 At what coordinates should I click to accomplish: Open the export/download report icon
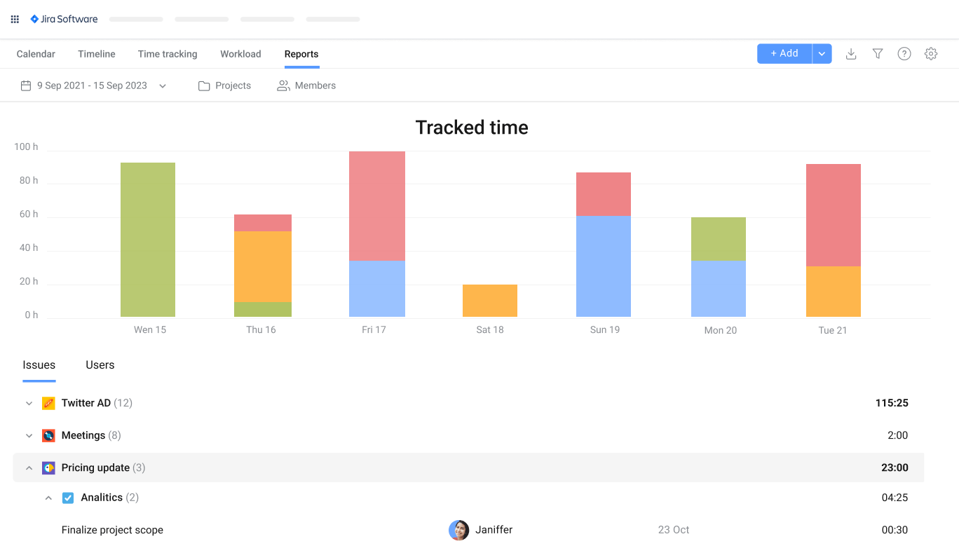click(x=851, y=53)
